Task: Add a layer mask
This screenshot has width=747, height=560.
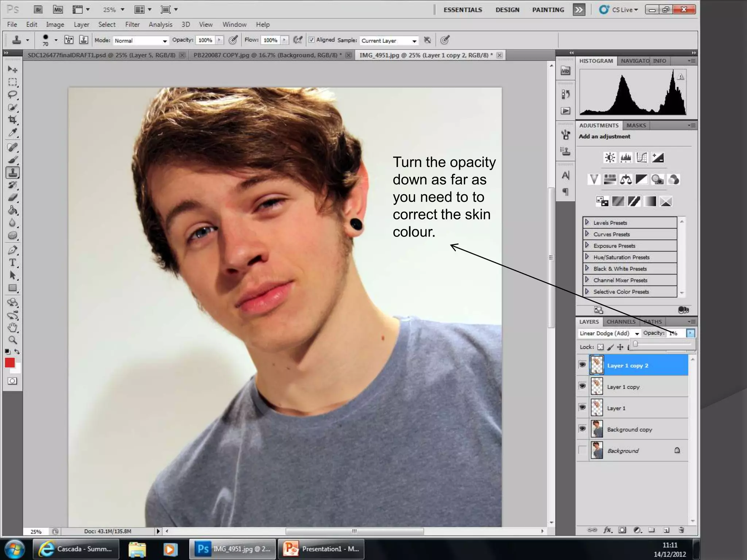Action: tap(622, 530)
